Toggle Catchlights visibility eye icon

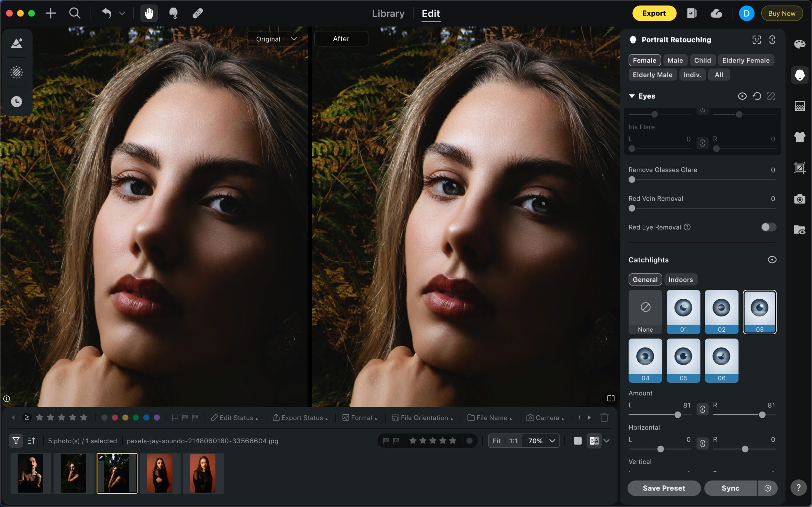click(x=772, y=260)
